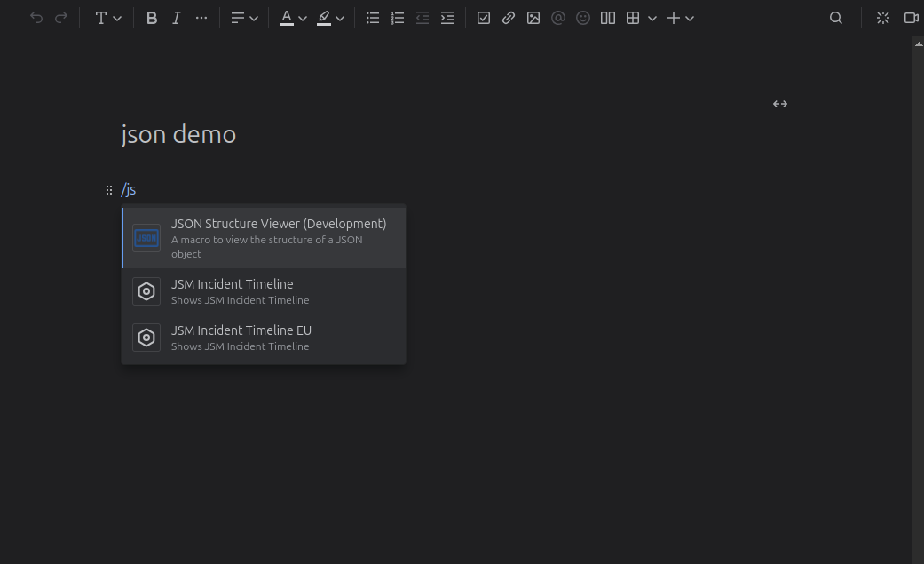924x564 pixels.
Task: Click the find and replace search icon
Action: point(835,18)
